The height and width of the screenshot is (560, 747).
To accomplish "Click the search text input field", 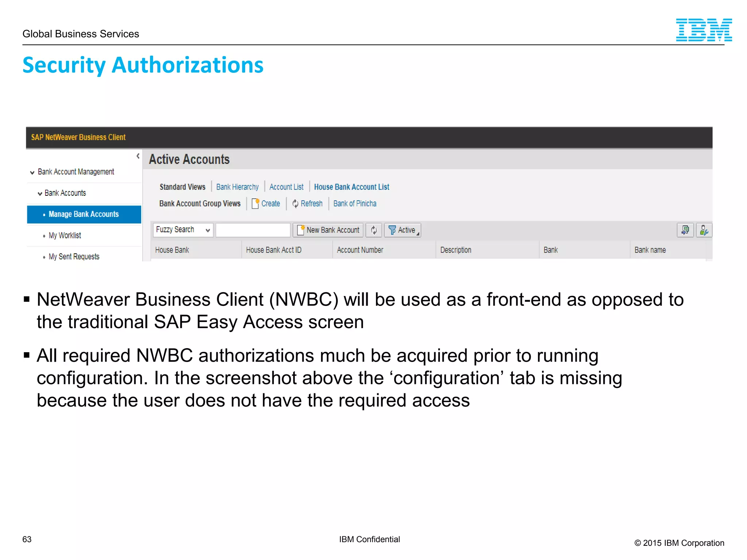I will click(253, 230).
